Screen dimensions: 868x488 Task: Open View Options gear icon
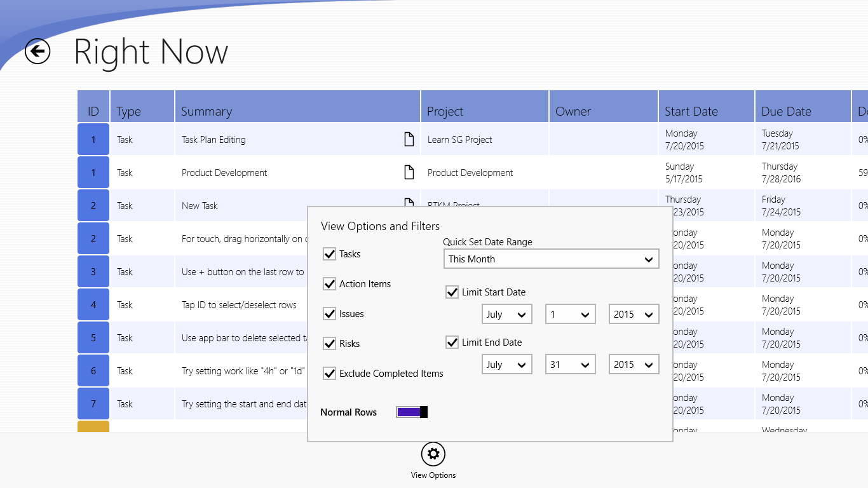pyautogui.click(x=433, y=454)
